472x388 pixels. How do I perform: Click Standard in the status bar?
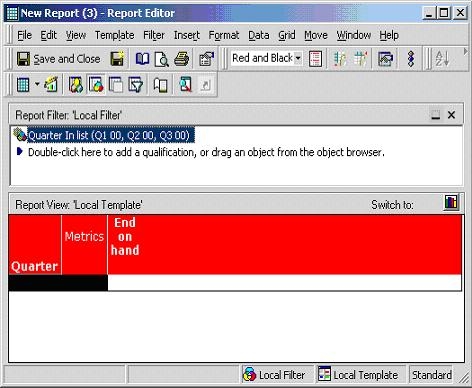tap(432, 375)
